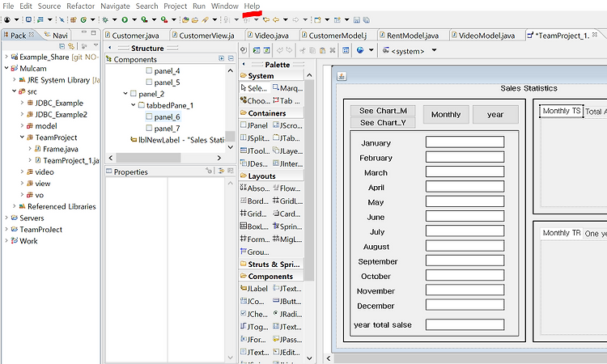This screenshot has width=607, height=364.
Task: Expand the JDBC_Example package
Action: point(22,103)
